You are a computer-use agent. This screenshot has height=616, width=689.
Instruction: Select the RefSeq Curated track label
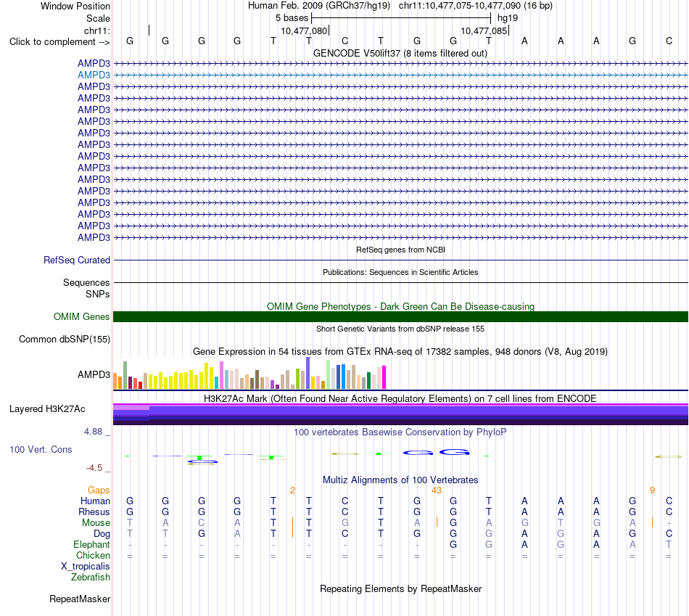click(x=76, y=260)
